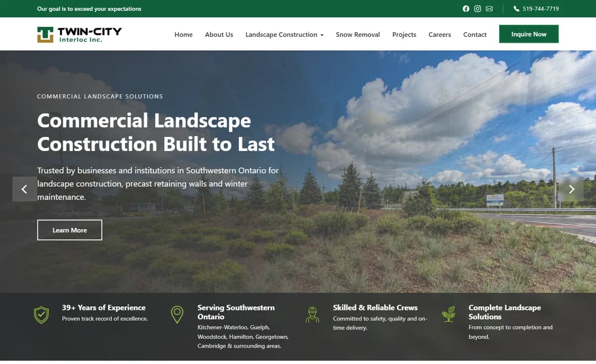The image size is (596, 364).
Task: Click '39+ Years of Experience' heading
Action: click(104, 307)
